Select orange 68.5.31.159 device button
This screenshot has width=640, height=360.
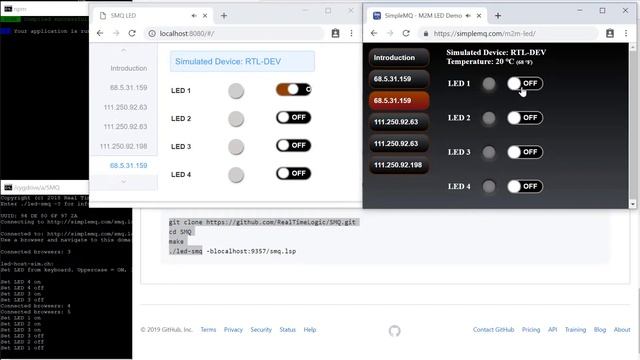(x=399, y=100)
